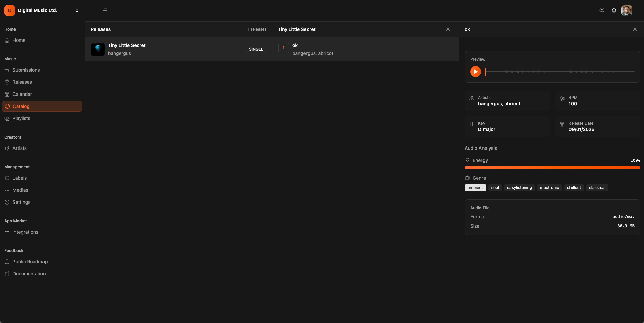Select the classical genre tag
644x323 pixels.
[597, 188]
